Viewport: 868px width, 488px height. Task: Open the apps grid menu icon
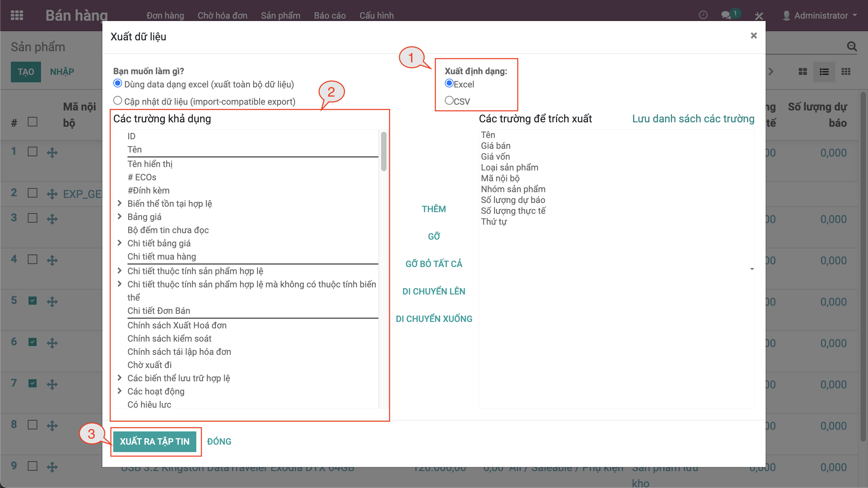[17, 16]
